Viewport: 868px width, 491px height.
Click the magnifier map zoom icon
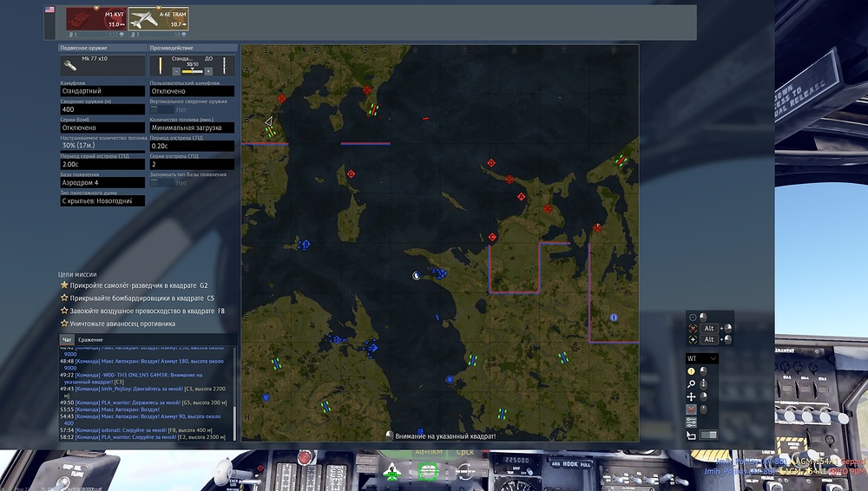(x=691, y=384)
